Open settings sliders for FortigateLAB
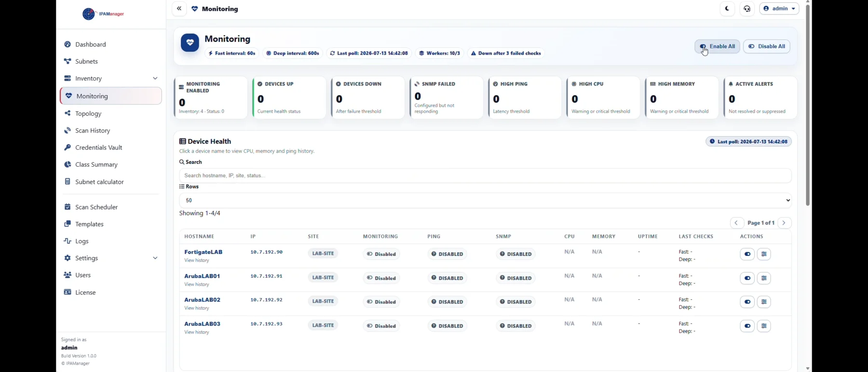 click(764, 254)
